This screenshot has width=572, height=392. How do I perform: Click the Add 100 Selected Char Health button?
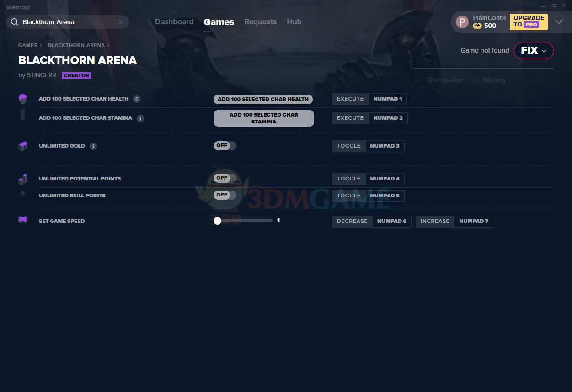(263, 99)
